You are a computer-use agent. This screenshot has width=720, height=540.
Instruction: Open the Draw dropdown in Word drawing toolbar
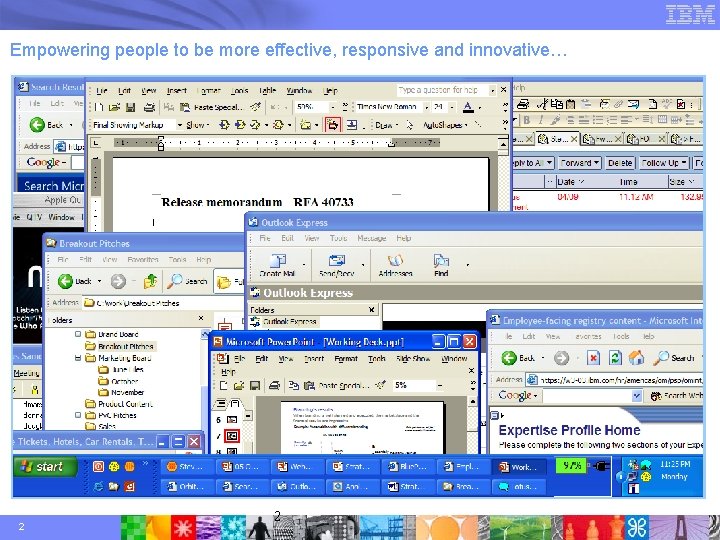click(x=386, y=125)
